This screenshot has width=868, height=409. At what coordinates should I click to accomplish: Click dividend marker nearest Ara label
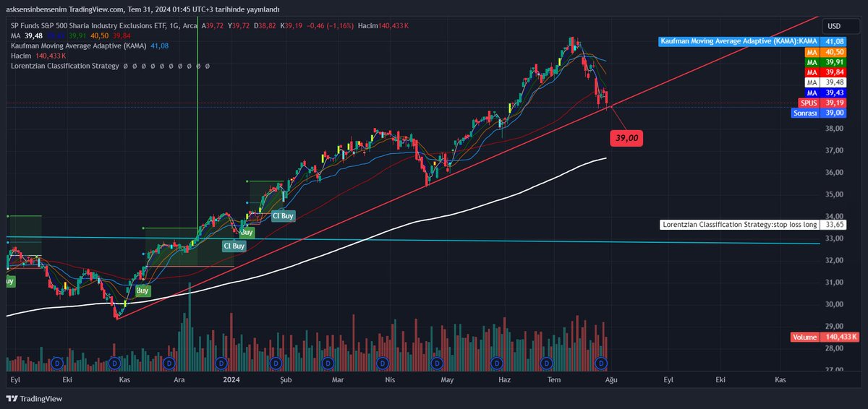tap(169, 362)
